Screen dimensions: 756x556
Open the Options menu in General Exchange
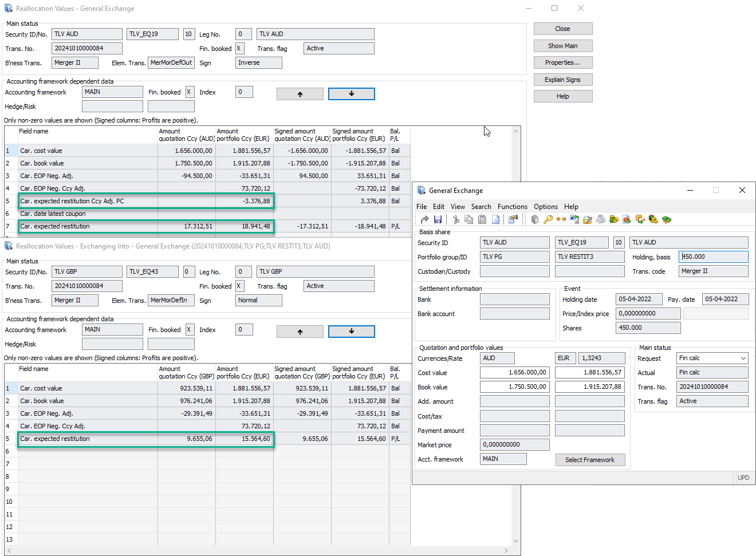tap(546, 207)
